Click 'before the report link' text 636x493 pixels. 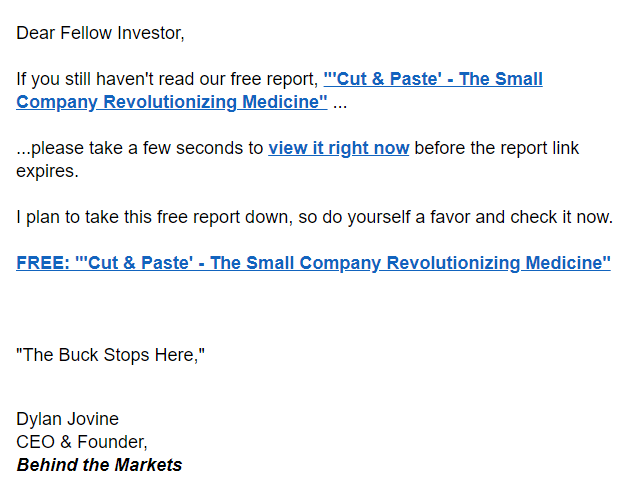[x=496, y=148]
